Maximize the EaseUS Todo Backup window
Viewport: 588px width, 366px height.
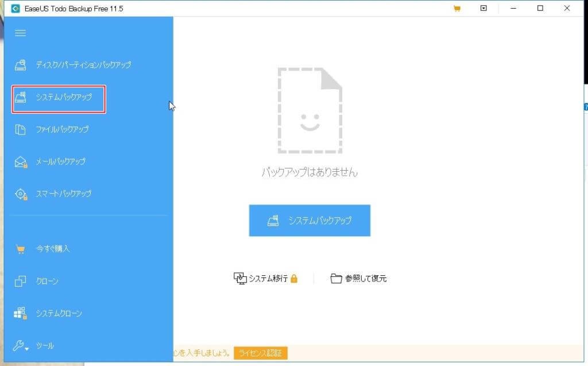coord(540,8)
